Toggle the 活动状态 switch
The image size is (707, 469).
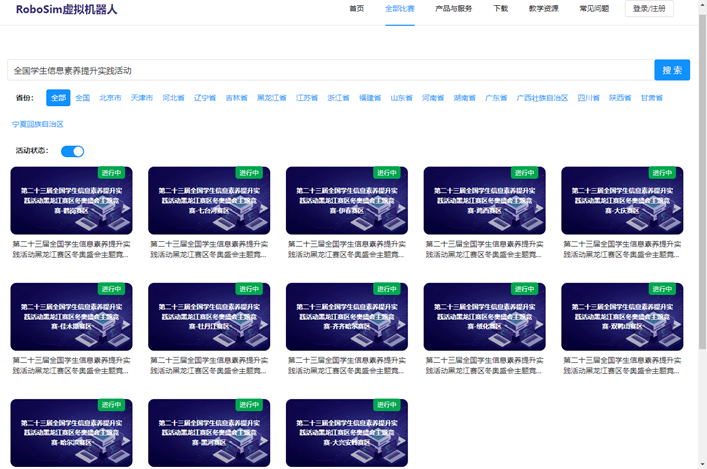click(72, 151)
